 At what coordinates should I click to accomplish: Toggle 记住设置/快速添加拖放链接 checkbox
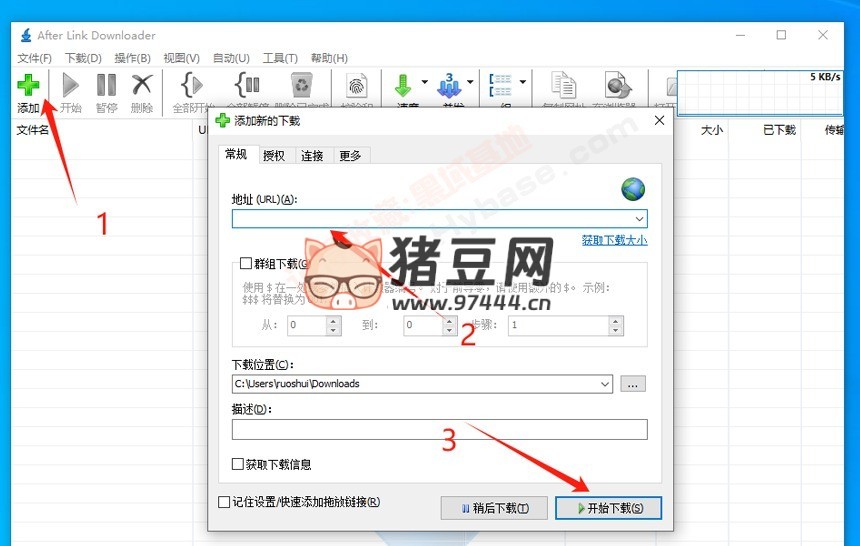[224, 502]
